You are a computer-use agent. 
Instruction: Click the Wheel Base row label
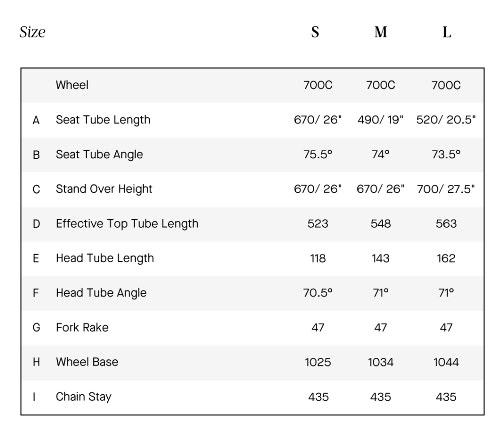87,362
